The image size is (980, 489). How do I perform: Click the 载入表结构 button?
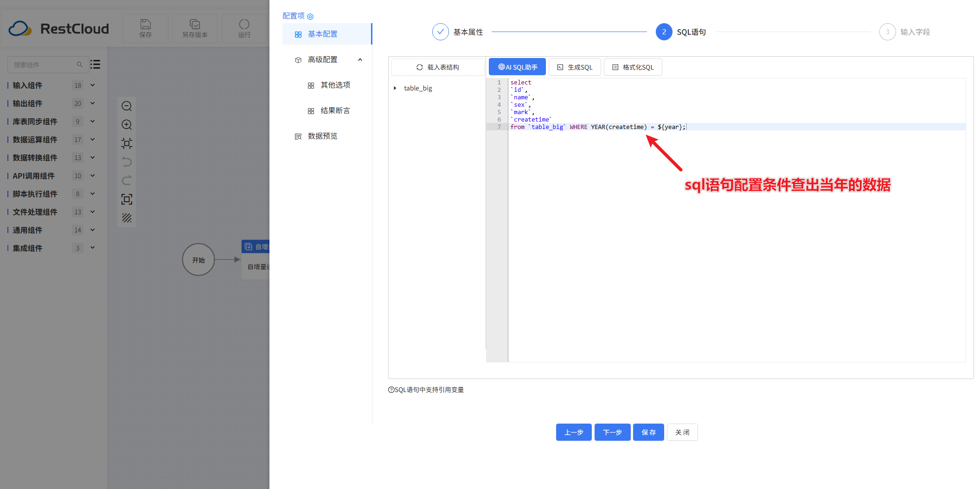(x=438, y=67)
